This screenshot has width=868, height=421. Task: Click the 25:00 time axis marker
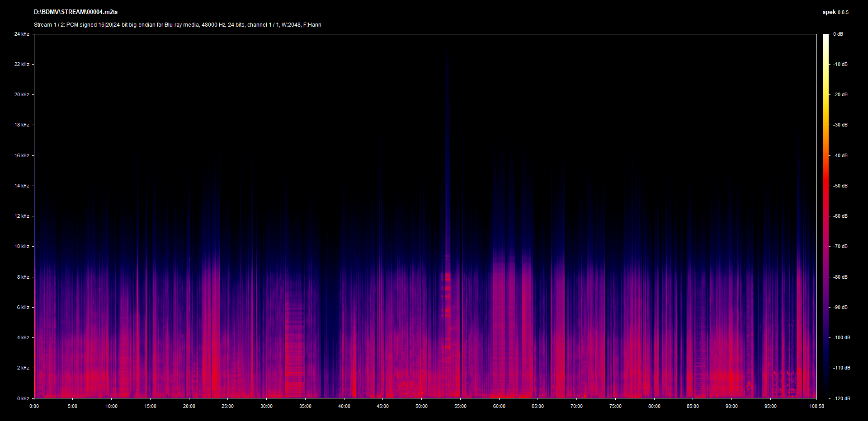(227, 406)
